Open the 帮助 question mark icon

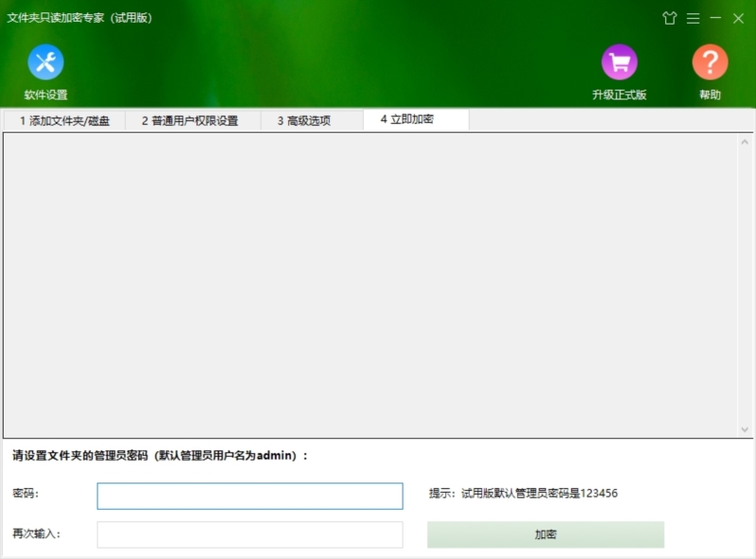click(x=711, y=62)
